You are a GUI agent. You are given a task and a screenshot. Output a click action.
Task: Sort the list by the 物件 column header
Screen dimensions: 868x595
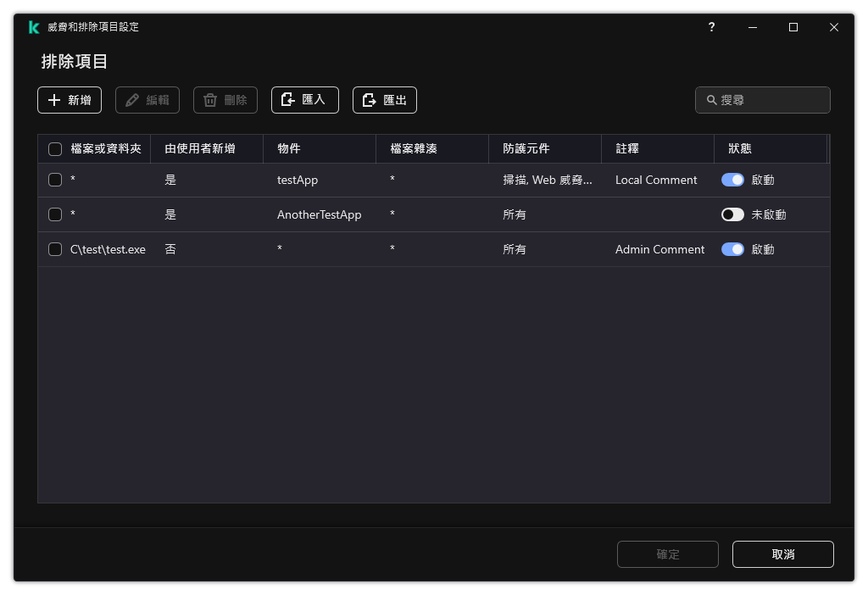point(291,148)
